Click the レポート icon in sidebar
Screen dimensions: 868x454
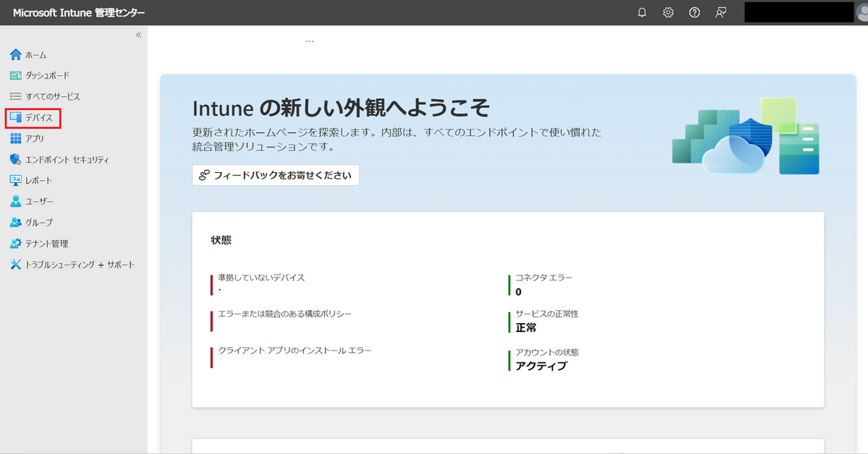click(x=16, y=180)
